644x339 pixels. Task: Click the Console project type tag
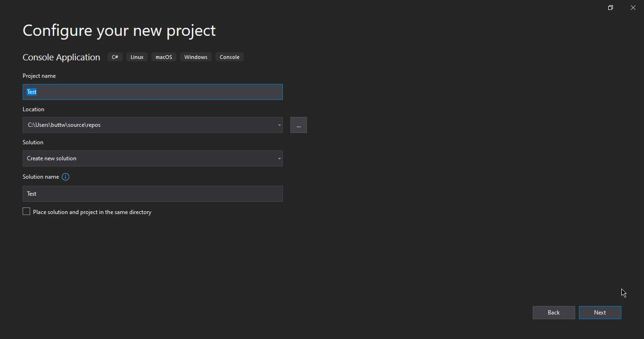point(230,57)
